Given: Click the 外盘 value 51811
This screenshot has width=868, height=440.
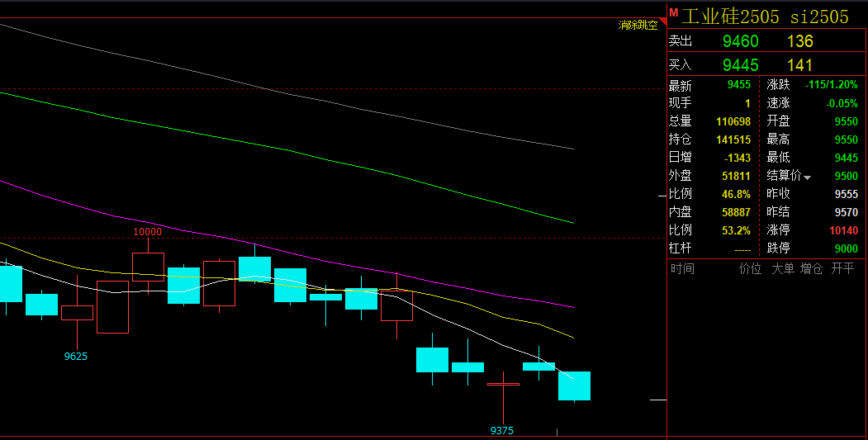Looking at the screenshot, I should pos(736,176).
